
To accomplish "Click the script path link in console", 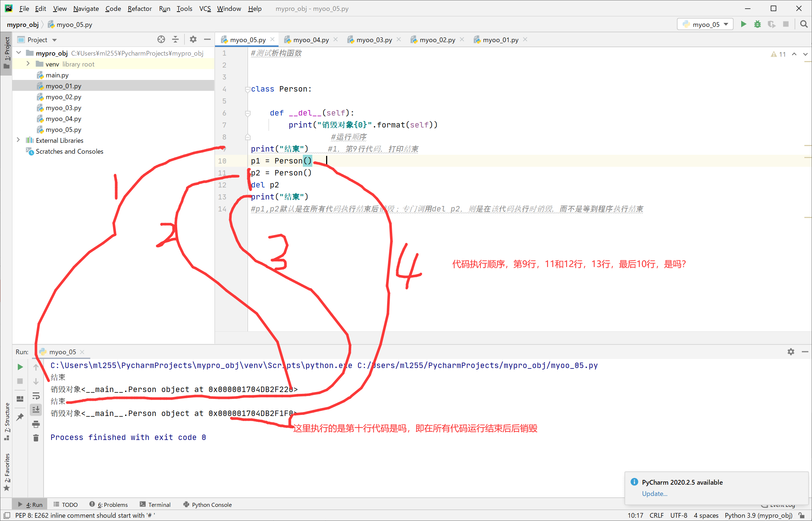I will click(478, 365).
